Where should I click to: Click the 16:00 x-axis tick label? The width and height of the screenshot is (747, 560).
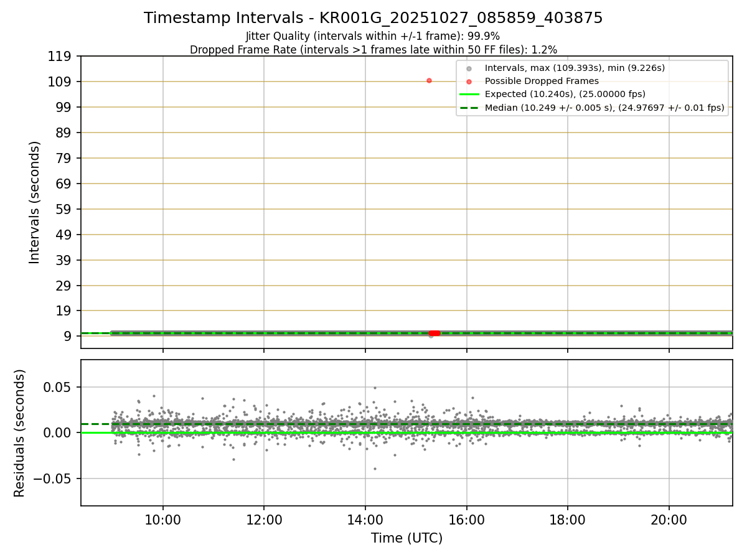467,520
